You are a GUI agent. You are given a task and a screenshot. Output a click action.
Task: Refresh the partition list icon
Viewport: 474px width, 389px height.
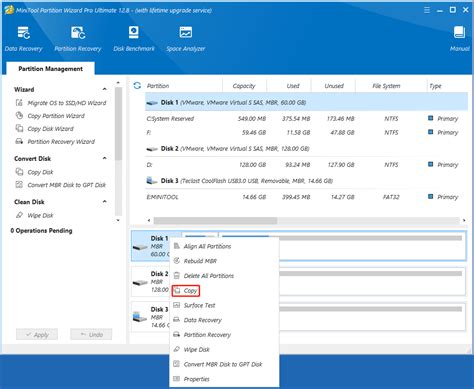[137, 86]
